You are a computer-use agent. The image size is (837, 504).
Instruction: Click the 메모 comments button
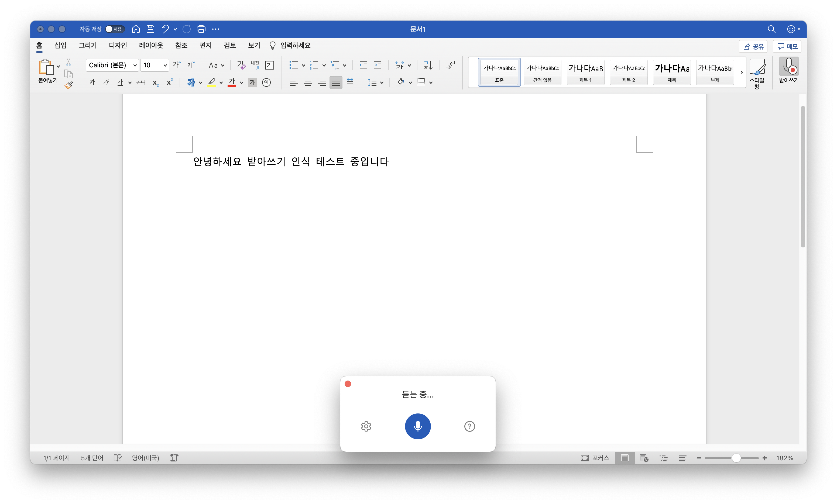[x=787, y=47]
